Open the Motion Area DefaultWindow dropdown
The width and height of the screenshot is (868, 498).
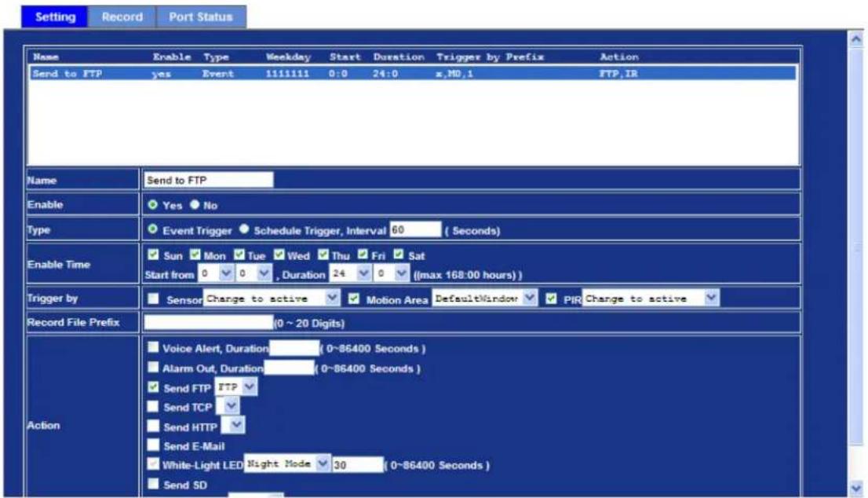point(484,298)
